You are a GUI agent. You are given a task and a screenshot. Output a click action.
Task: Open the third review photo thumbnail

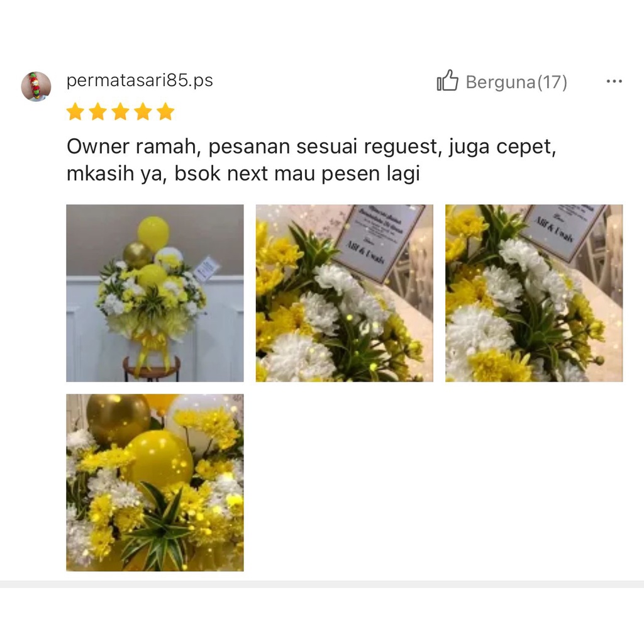[534, 293]
